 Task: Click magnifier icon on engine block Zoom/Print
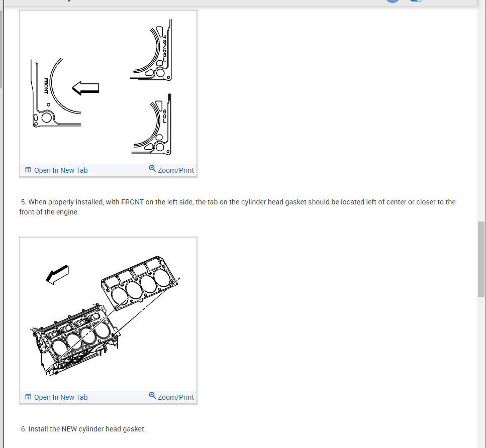(x=152, y=396)
